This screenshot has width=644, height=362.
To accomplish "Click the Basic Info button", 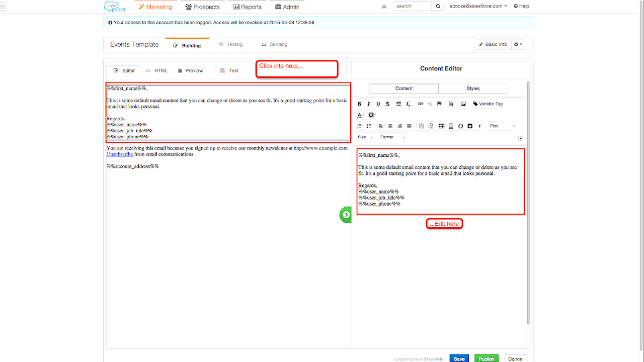I will click(x=493, y=45).
